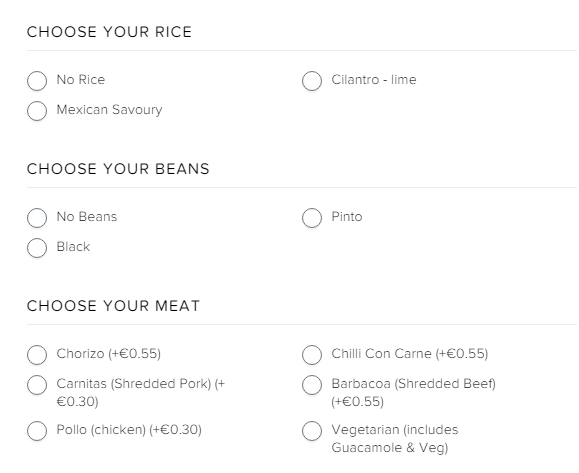
Task: Click the Choose Your Meat heading
Action: 113,306
